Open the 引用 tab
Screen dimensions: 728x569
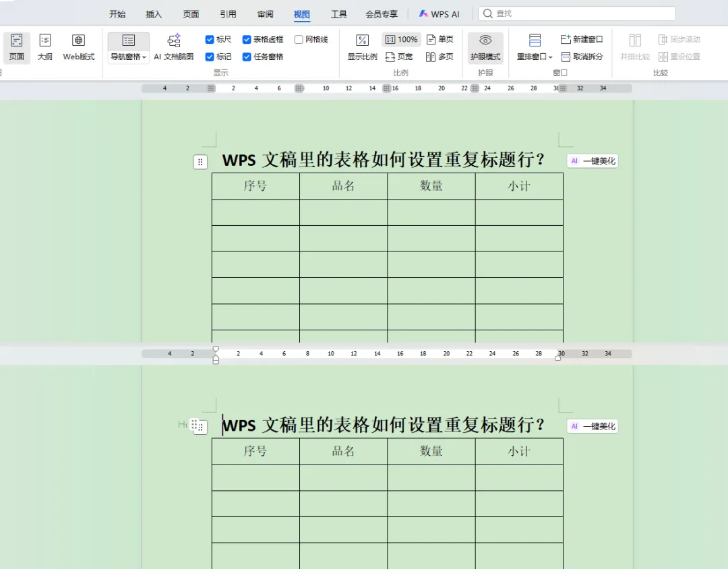tap(228, 14)
